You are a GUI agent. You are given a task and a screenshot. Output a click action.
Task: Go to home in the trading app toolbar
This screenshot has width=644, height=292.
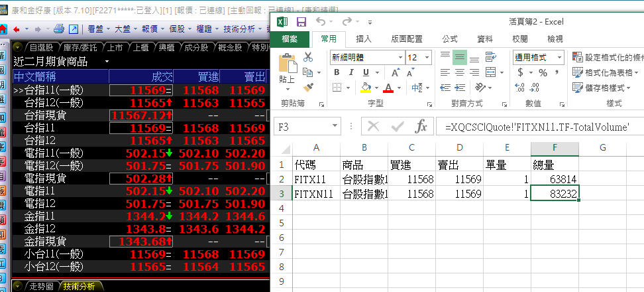pyautogui.click(x=3, y=29)
